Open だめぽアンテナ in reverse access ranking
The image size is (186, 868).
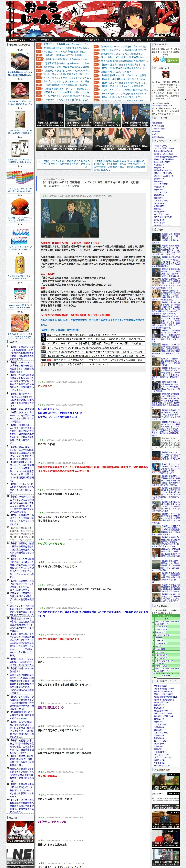point(161,629)
